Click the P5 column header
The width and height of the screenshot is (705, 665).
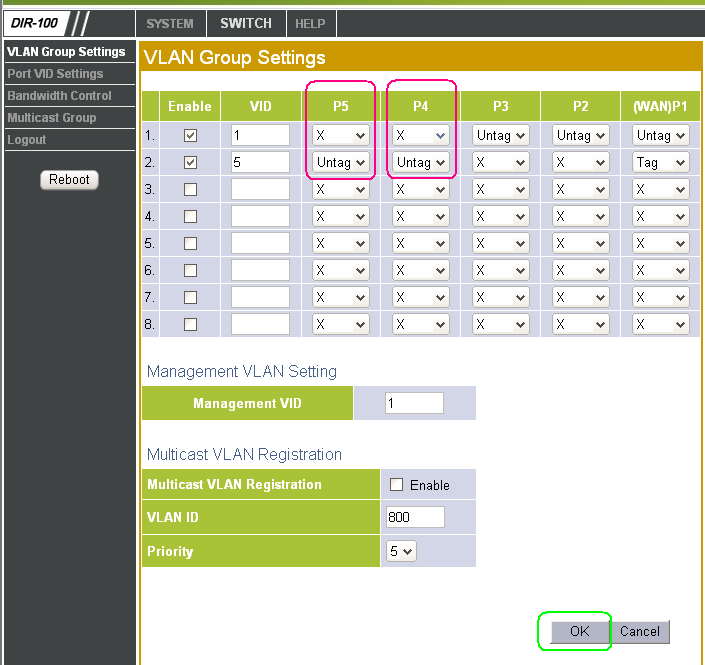point(340,106)
